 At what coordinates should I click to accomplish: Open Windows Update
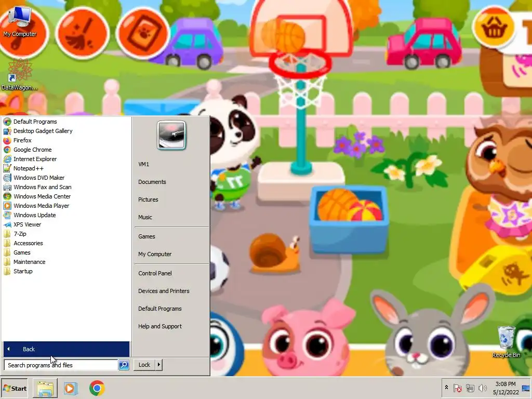click(x=35, y=215)
